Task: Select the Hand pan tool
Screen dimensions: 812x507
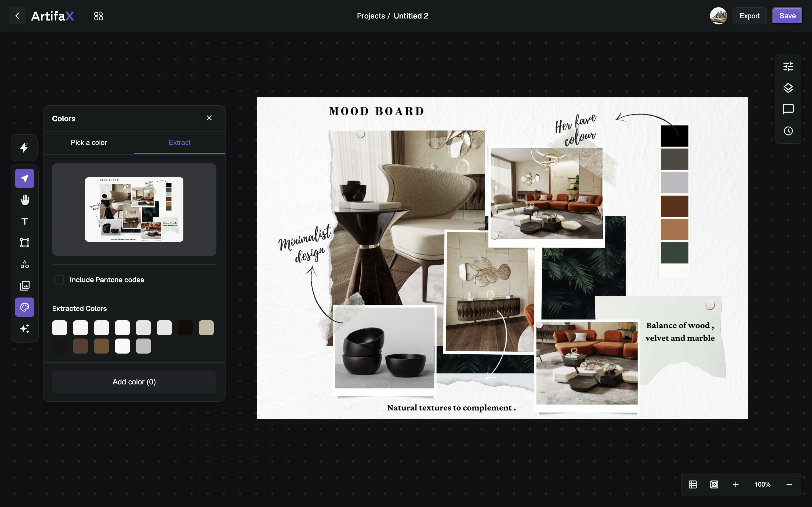Action: (x=24, y=200)
